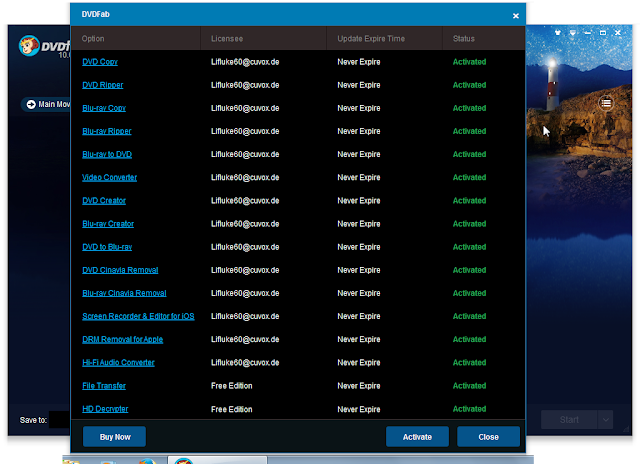Close the DVDFab license dialog with the X

(516, 16)
